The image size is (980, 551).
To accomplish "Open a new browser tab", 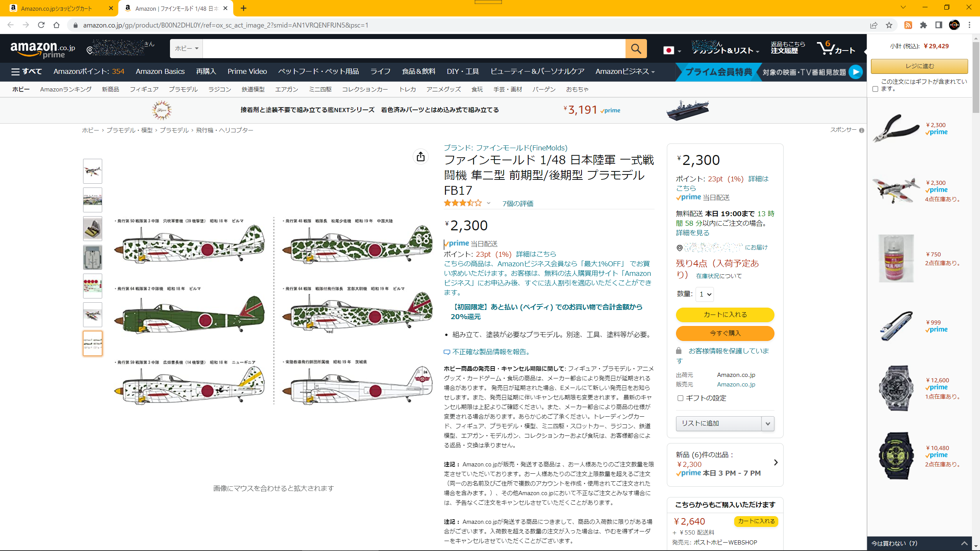I will click(244, 8).
